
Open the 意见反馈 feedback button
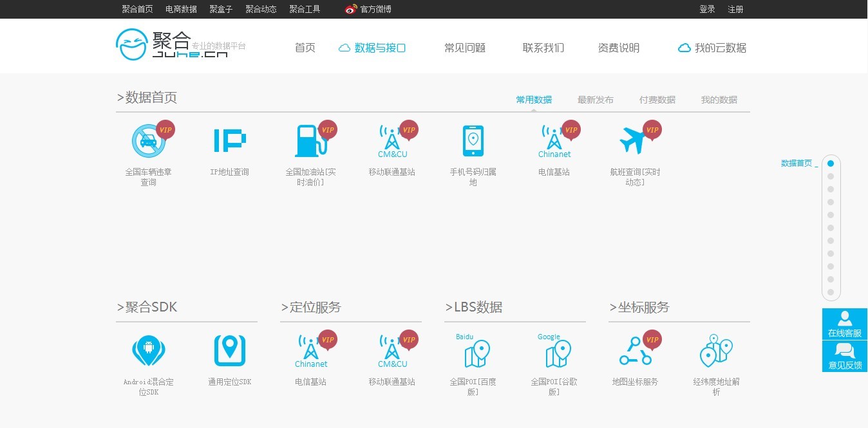pos(844,357)
